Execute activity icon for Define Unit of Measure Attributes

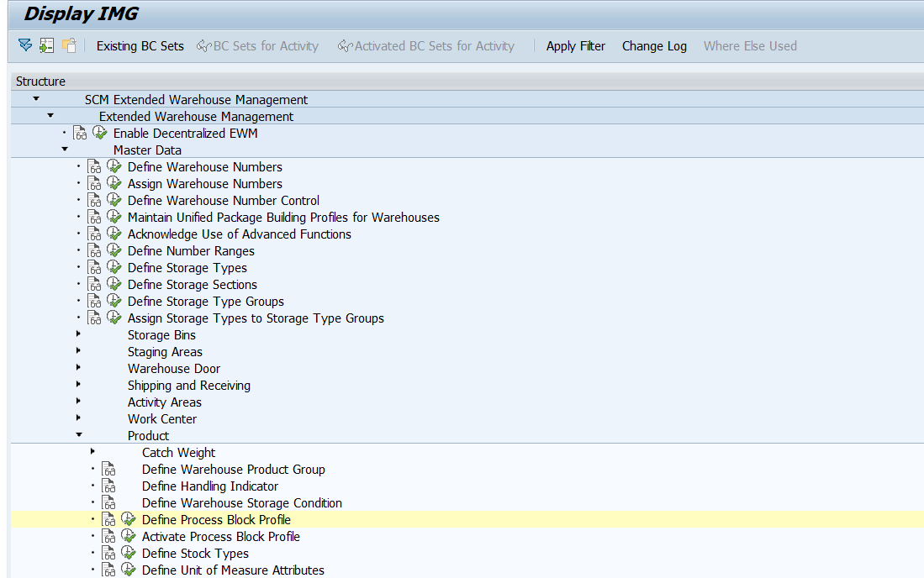(129, 570)
